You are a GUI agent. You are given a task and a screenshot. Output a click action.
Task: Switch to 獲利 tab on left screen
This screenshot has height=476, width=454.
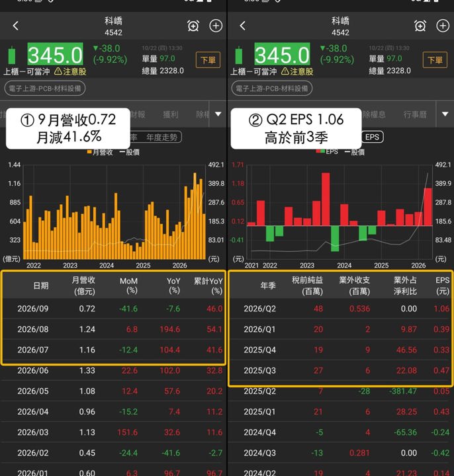(x=171, y=114)
